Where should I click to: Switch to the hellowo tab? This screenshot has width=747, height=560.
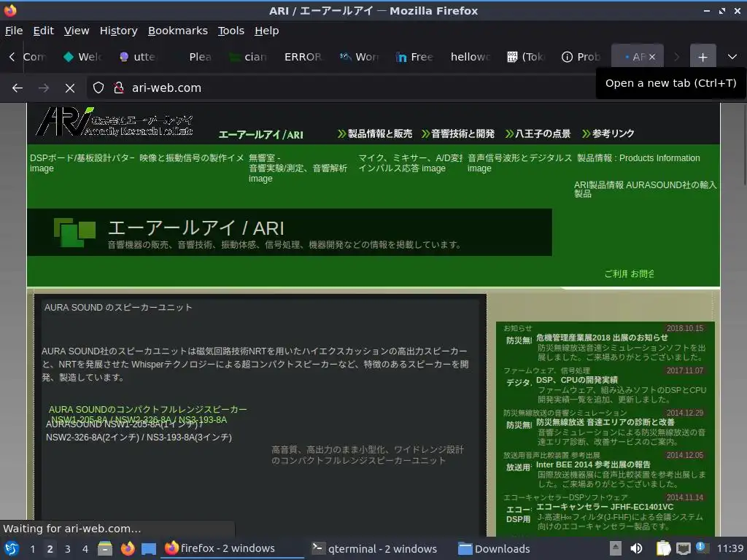tap(471, 57)
